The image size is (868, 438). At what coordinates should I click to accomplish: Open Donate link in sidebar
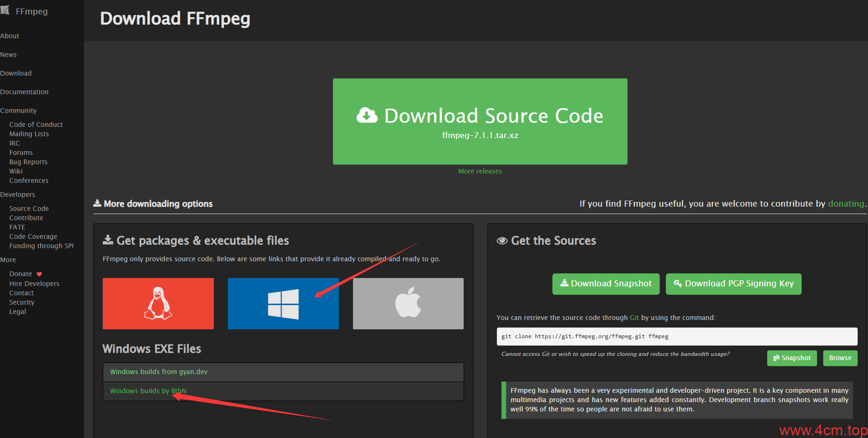pyautogui.click(x=21, y=274)
